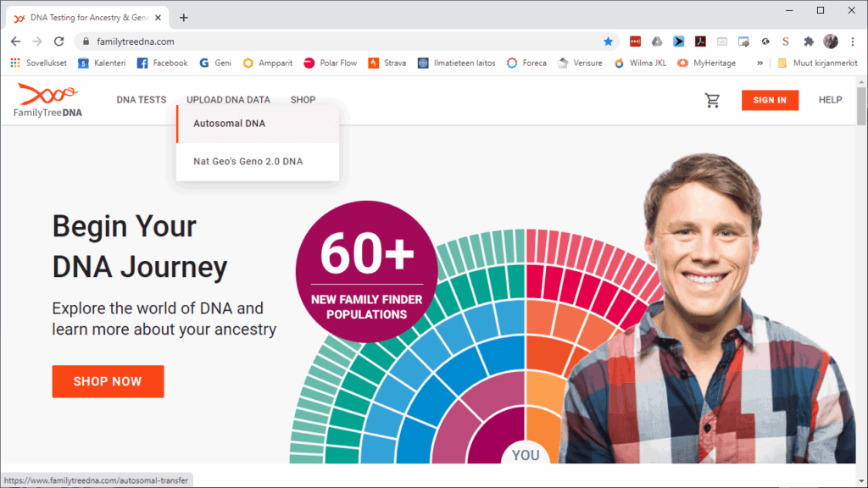This screenshot has height=488, width=868.
Task: Click the FamilyTreeDNA logo
Action: pyautogui.click(x=47, y=100)
